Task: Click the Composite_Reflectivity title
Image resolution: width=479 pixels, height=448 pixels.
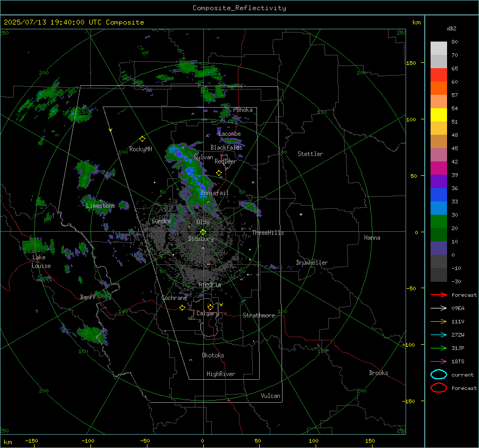Action: tap(240, 8)
